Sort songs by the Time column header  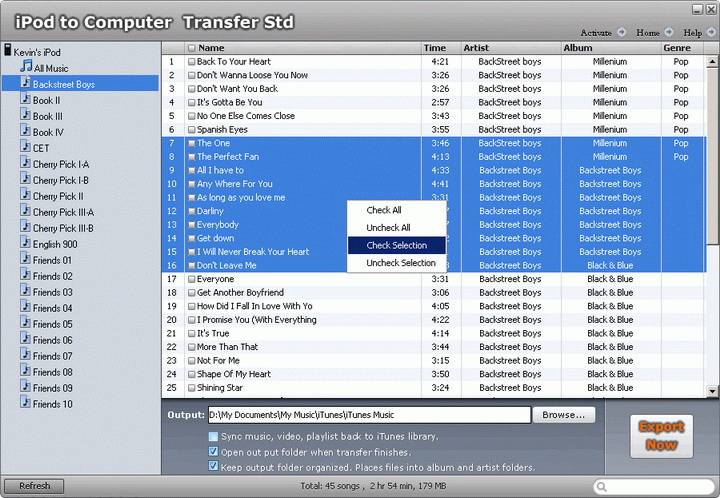pyautogui.click(x=441, y=48)
